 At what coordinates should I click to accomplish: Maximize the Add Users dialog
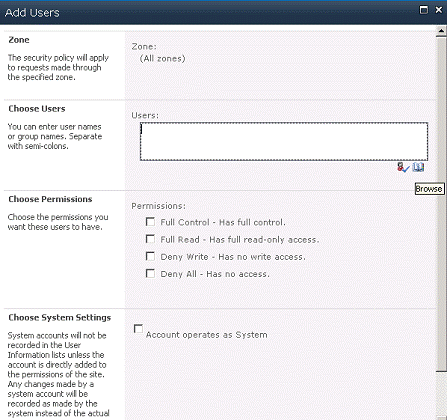[x=423, y=10]
